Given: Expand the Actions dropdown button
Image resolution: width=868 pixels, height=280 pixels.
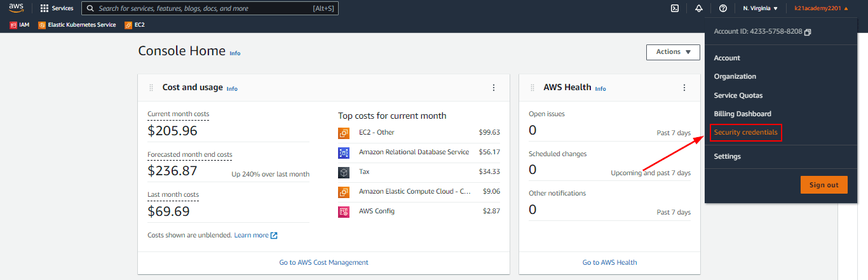Looking at the screenshot, I should [x=673, y=52].
